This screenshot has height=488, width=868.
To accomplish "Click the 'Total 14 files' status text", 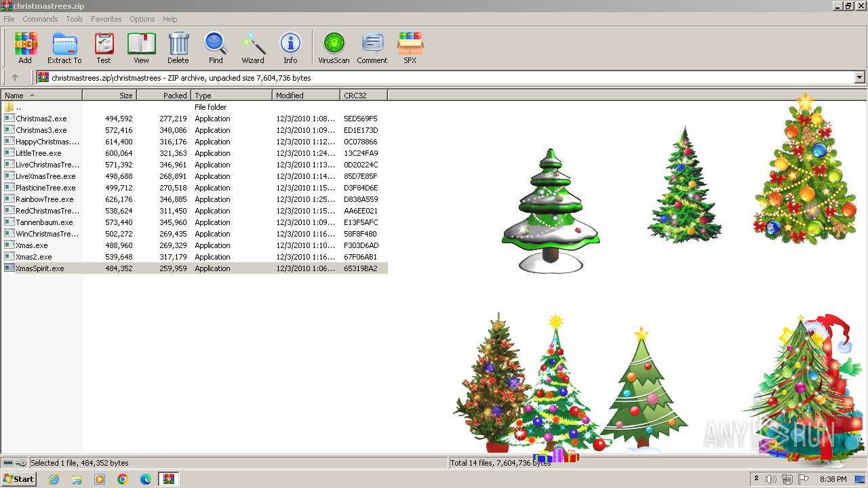I will pos(500,463).
